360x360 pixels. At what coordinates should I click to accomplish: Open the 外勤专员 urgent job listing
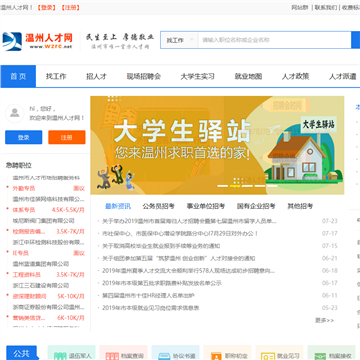[x=24, y=188]
